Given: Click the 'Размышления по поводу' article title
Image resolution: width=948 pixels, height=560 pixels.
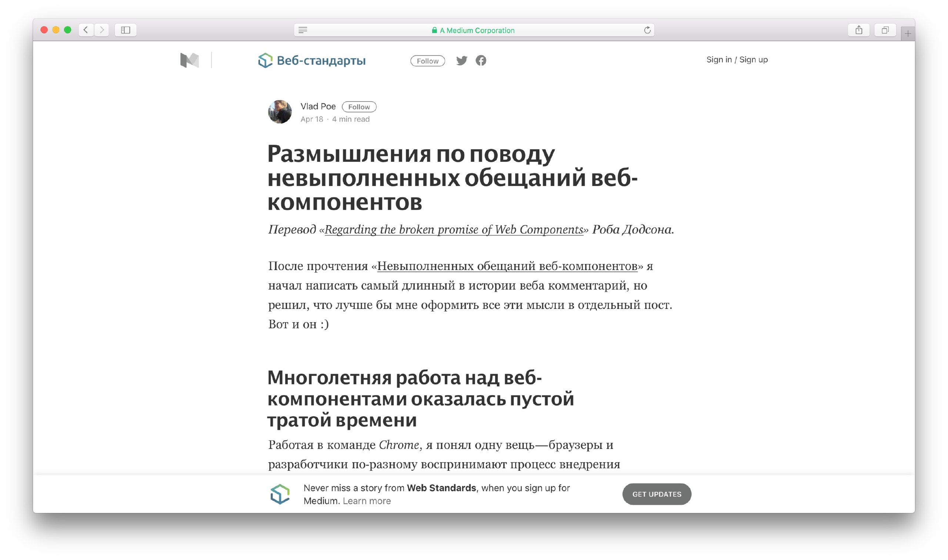Looking at the screenshot, I should [x=452, y=178].
